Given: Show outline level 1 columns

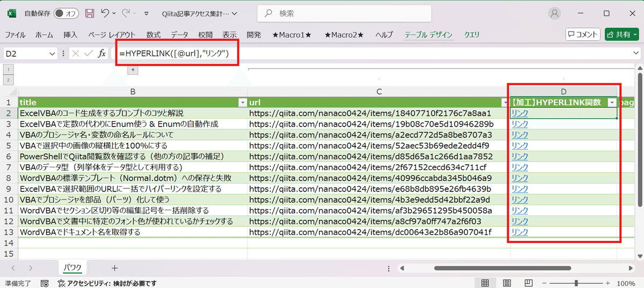Looking at the screenshot, I should click(9, 69).
